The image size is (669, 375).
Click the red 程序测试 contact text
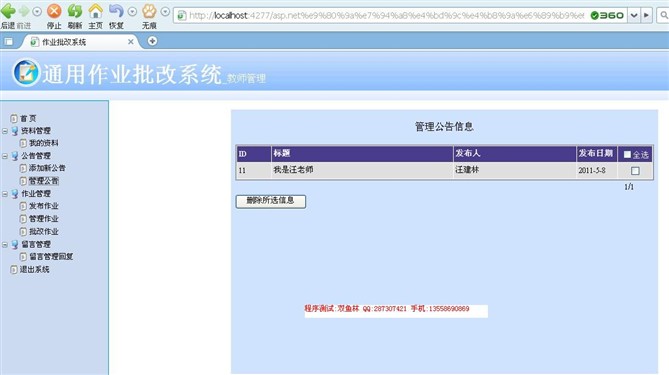point(387,308)
